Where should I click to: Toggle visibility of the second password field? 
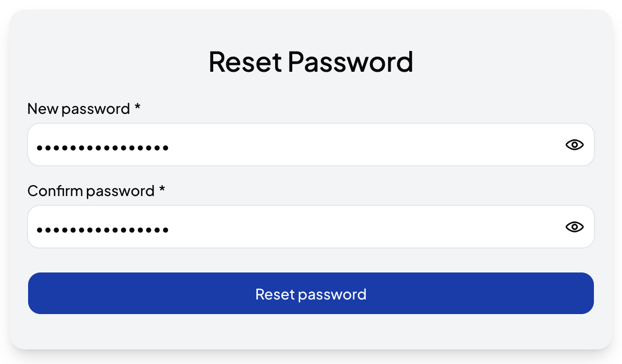[x=574, y=227]
